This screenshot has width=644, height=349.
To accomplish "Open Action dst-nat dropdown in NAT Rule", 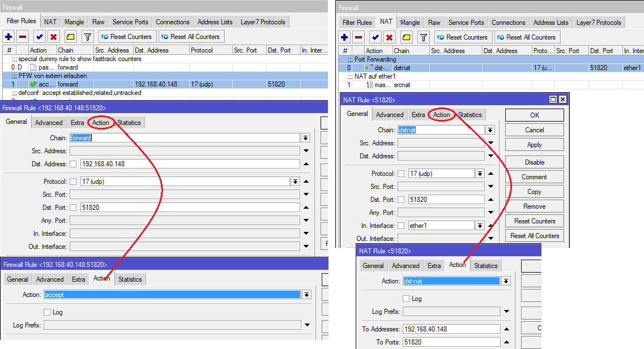I will 506,281.
